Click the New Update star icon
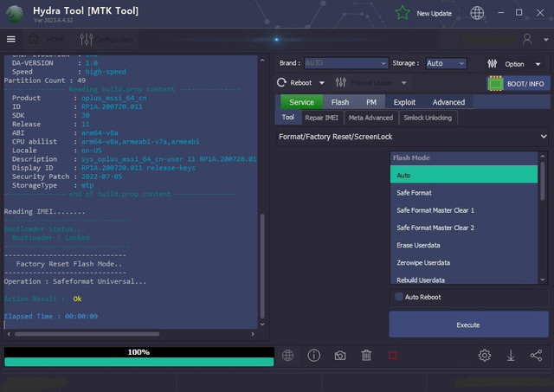This screenshot has height=392, width=554. [x=403, y=13]
